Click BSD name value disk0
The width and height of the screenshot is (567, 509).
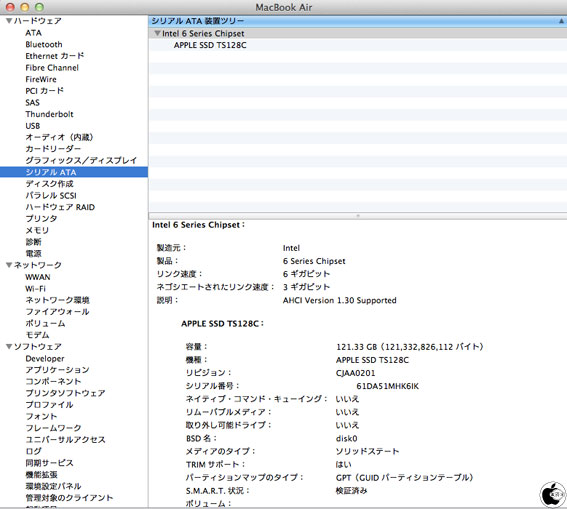[346, 439]
